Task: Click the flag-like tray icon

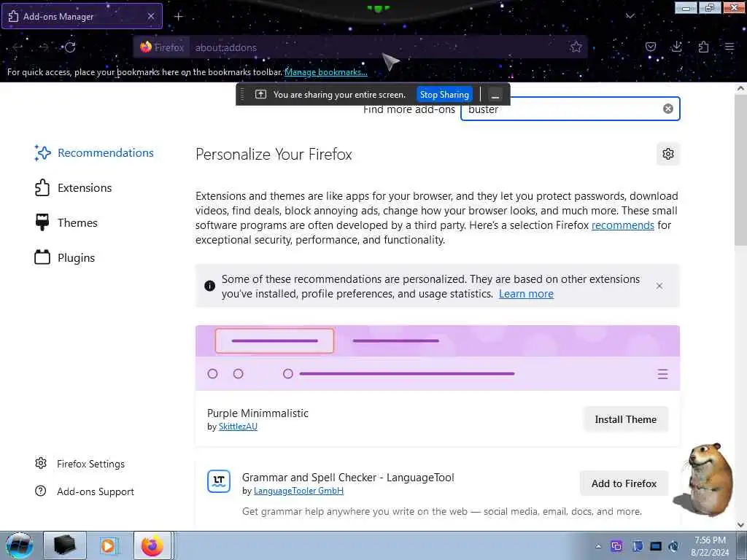Action: click(638, 546)
